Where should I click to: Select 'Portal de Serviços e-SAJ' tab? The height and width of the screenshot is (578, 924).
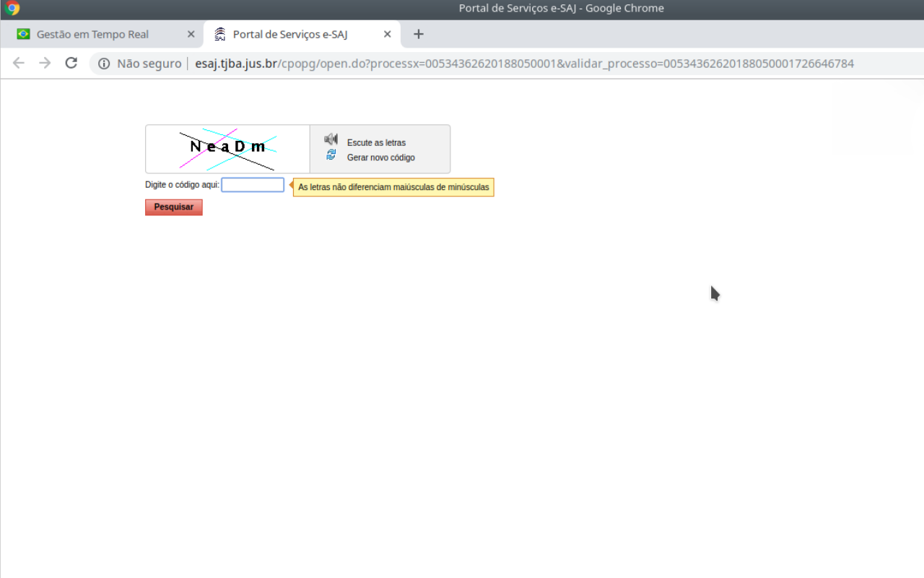302,34
